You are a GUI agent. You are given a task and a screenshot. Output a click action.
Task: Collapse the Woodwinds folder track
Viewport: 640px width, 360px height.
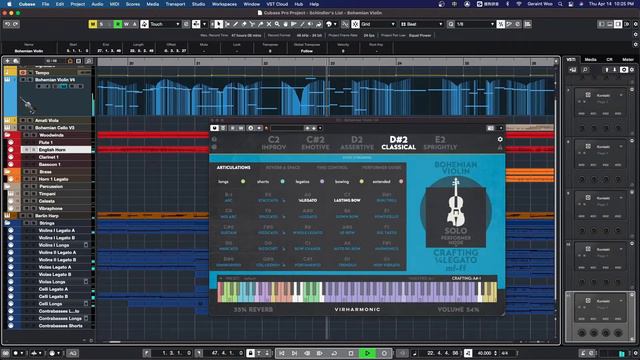[7, 135]
